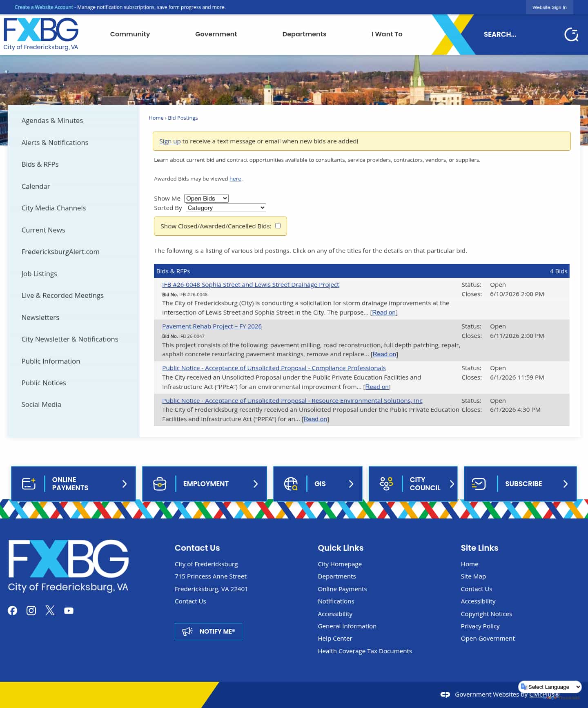
Task: Open the Instagram social icon
Action: [31, 610]
